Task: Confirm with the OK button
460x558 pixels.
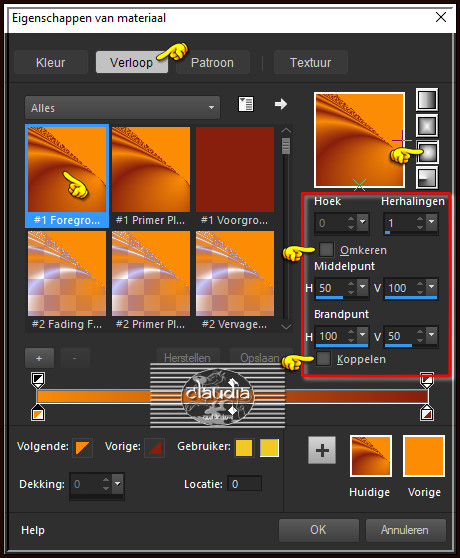Action: (318, 530)
